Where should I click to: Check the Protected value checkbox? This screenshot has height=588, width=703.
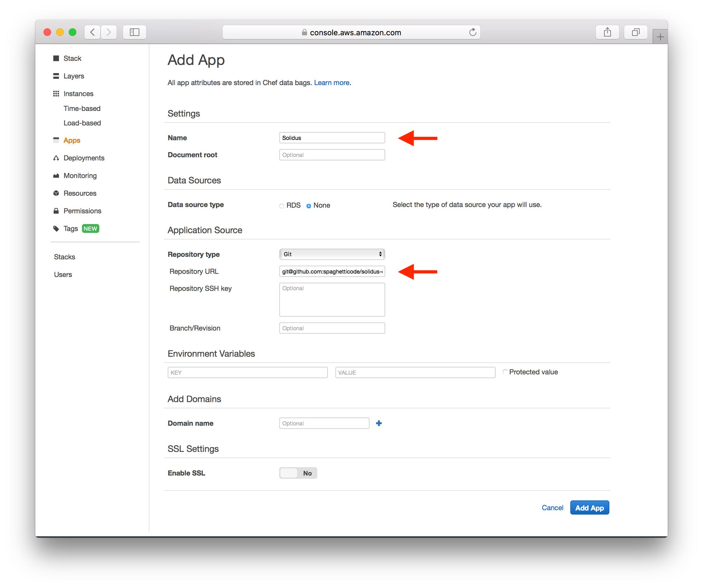coord(505,372)
